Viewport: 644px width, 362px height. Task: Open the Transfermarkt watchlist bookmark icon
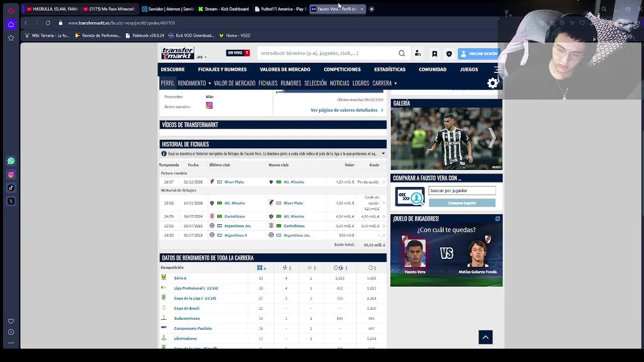point(435,54)
